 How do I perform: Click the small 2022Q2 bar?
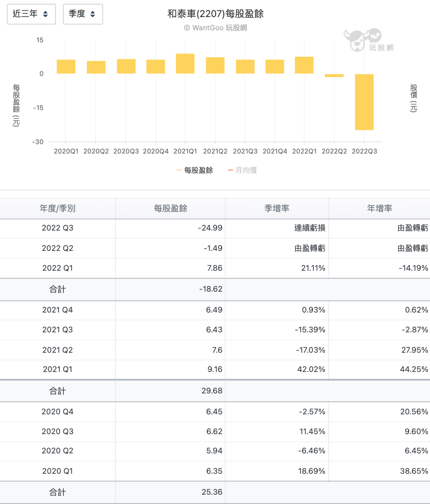pyautogui.click(x=334, y=76)
